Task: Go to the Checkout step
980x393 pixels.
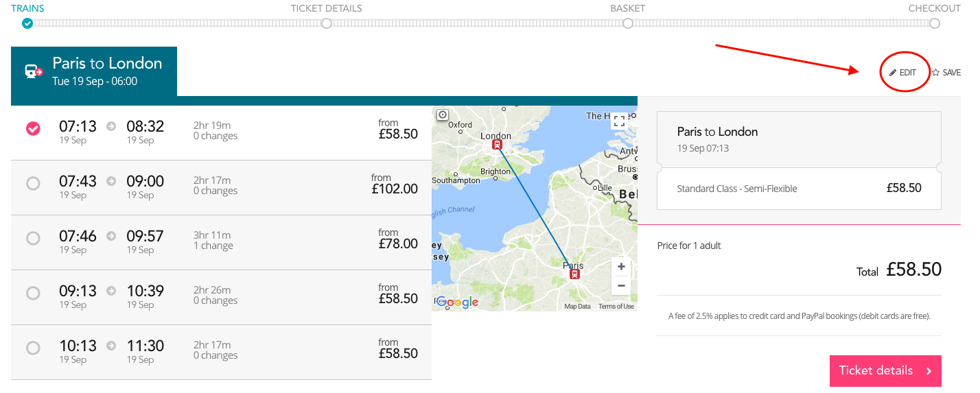Action: [935, 23]
